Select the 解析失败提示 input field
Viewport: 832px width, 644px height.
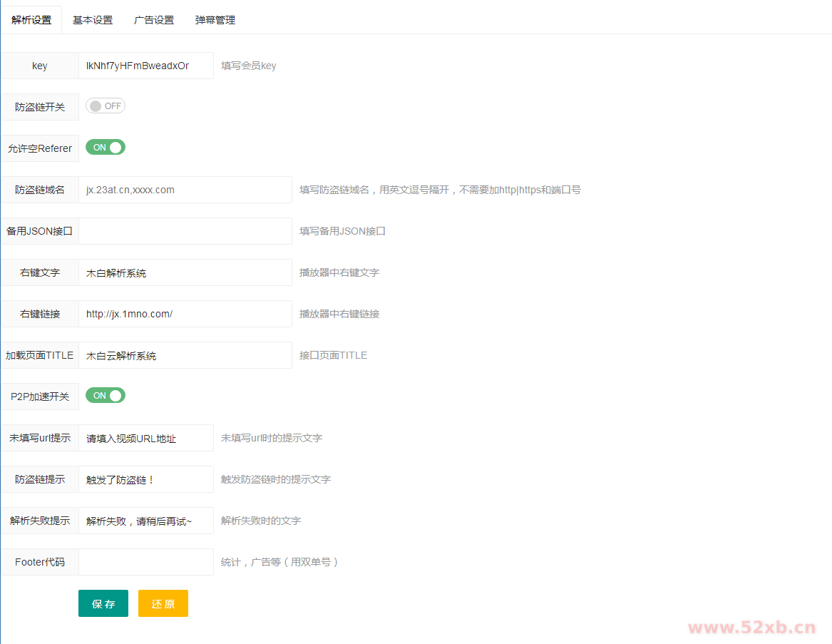[x=146, y=521]
